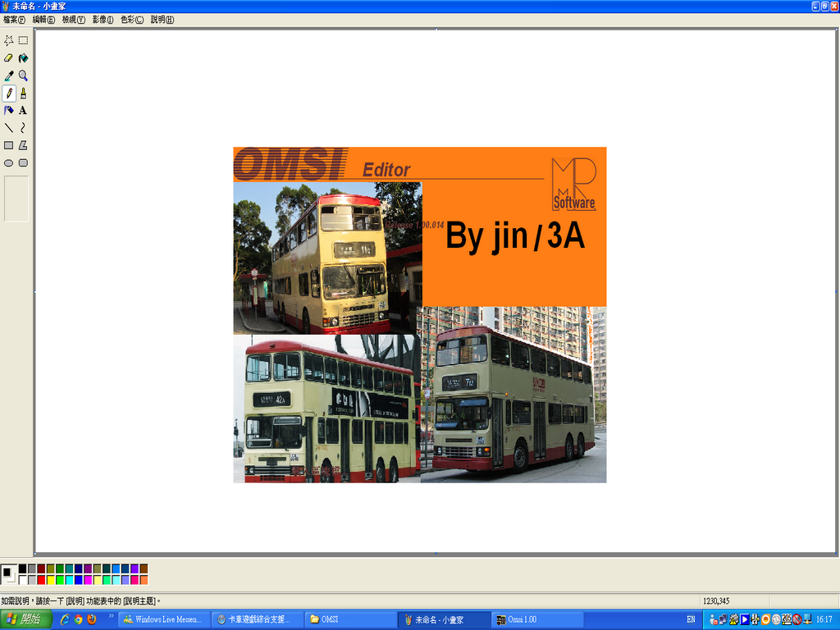Viewport: 840px width, 630px height.
Task: Choose the Rounded Rectangle tool
Action: tap(23, 163)
